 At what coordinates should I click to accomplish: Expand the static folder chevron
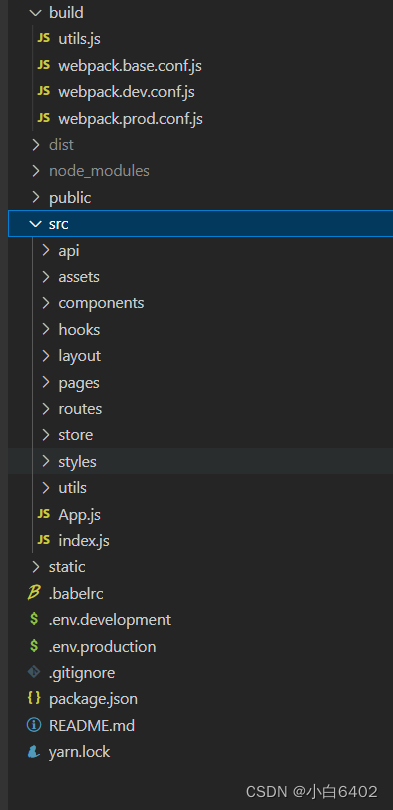[x=35, y=567]
